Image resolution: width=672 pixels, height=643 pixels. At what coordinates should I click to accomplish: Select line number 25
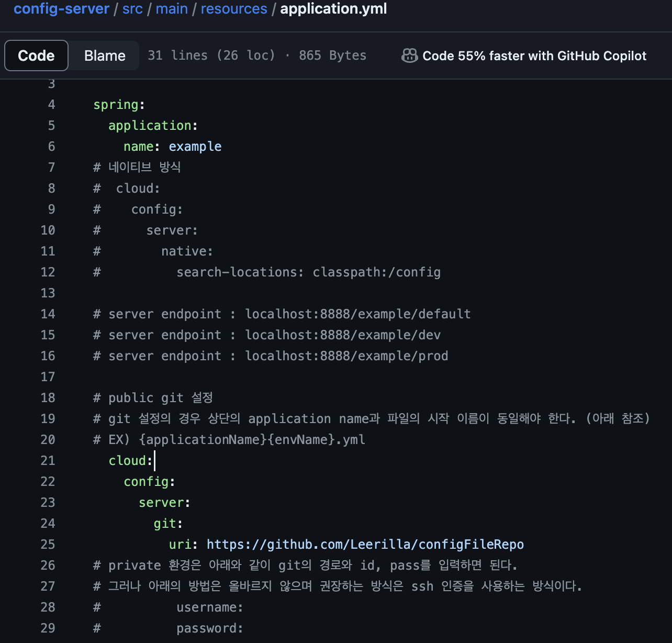(x=48, y=545)
